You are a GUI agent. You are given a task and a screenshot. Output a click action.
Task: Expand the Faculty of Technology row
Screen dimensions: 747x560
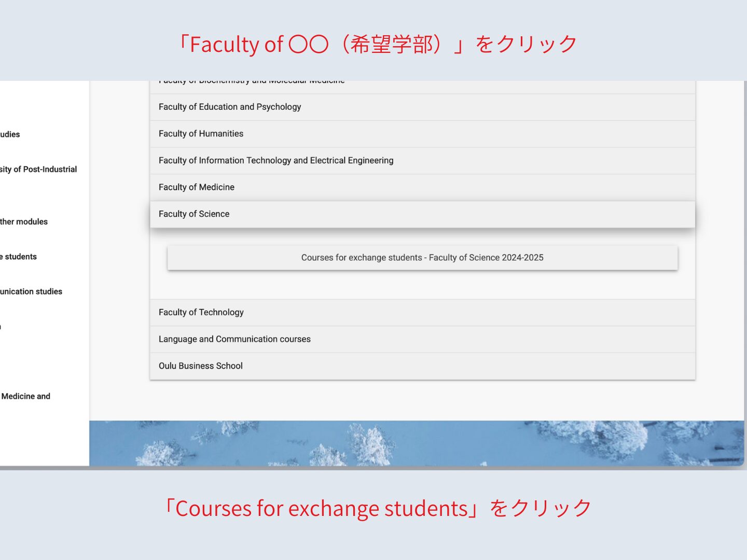click(201, 312)
